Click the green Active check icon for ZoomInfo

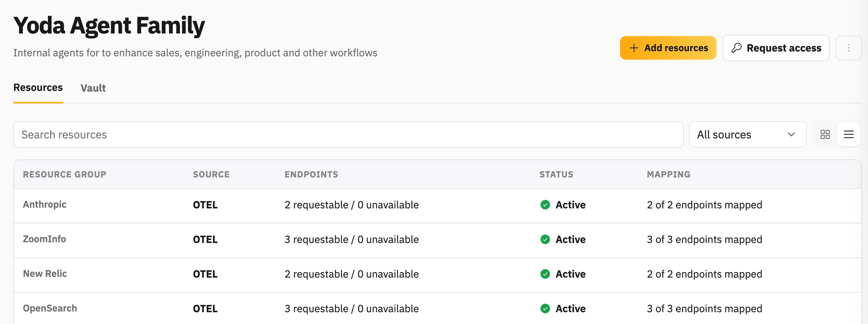coord(545,239)
